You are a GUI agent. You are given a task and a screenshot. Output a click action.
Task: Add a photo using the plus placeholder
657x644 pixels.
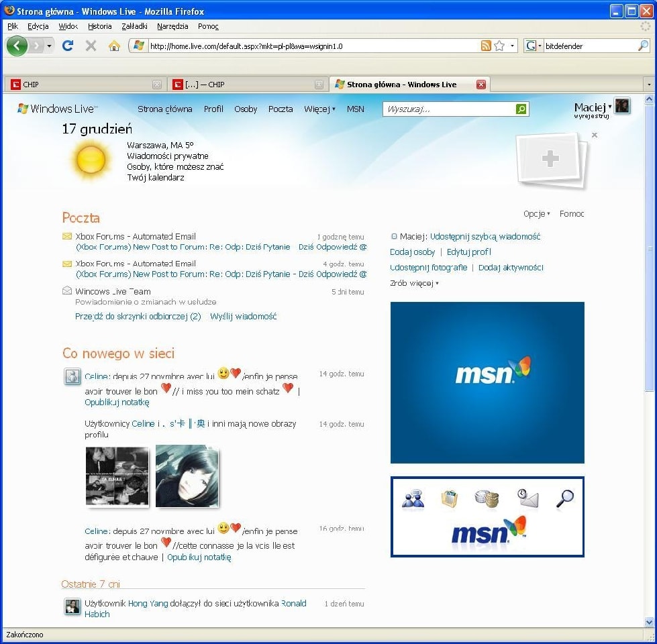click(550, 159)
